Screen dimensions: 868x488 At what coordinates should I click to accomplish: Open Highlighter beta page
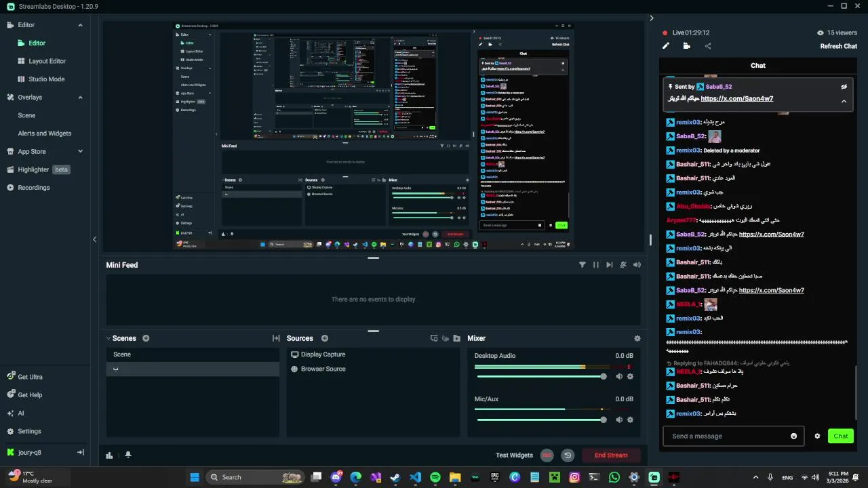[x=39, y=169]
